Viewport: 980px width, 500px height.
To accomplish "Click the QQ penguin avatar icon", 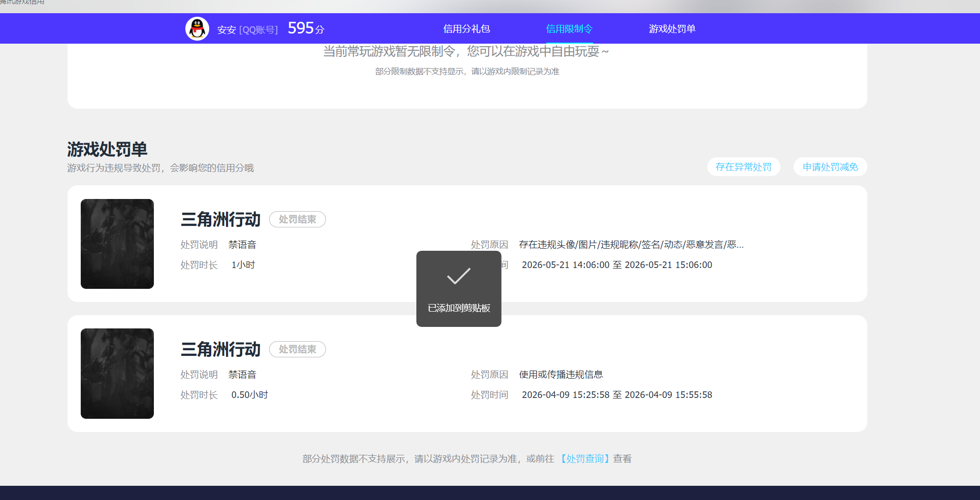I will tap(197, 28).
